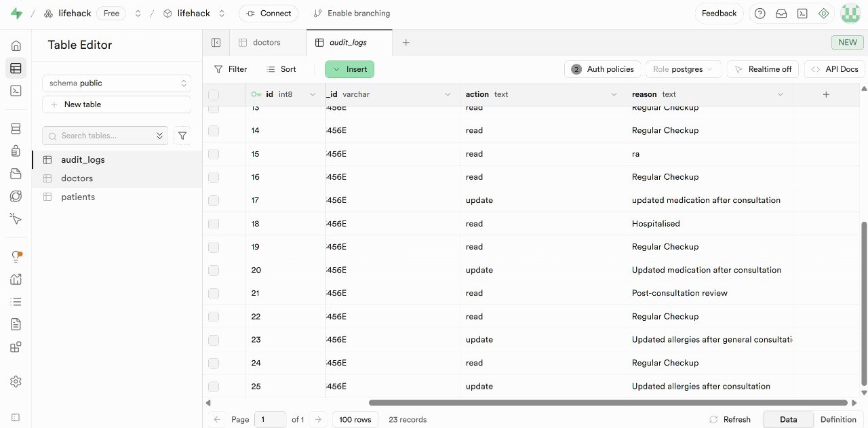Open the id column header dropdown arrow
Viewport: 868px width, 428px height.
pyautogui.click(x=313, y=94)
